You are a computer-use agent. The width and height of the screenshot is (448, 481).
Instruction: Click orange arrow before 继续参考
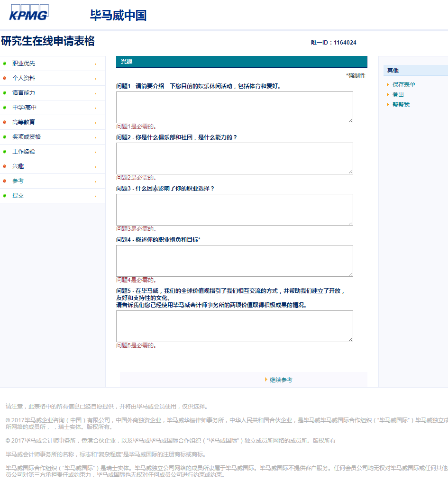(x=266, y=380)
